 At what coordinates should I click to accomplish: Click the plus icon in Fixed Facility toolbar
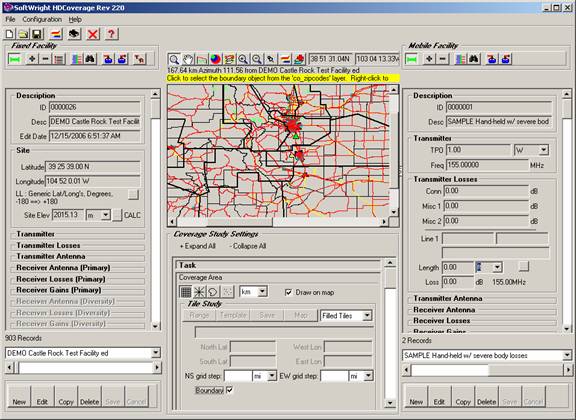click(x=32, y=59)
